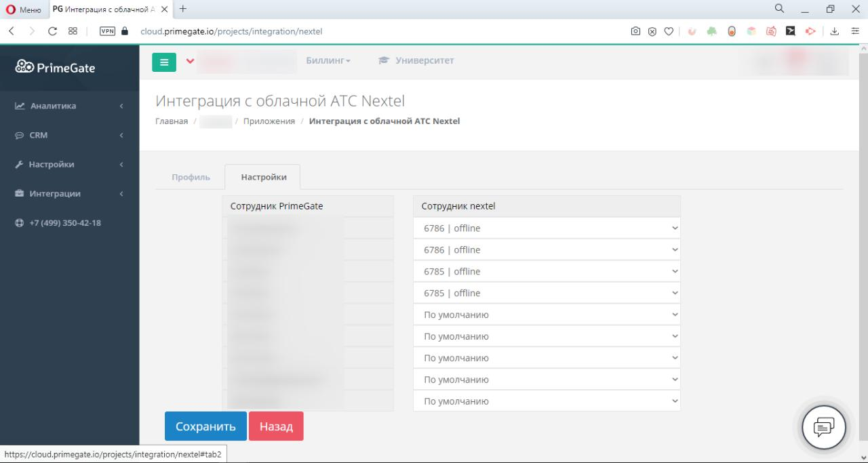Select the Настройки tab

(x=263, y=177)
